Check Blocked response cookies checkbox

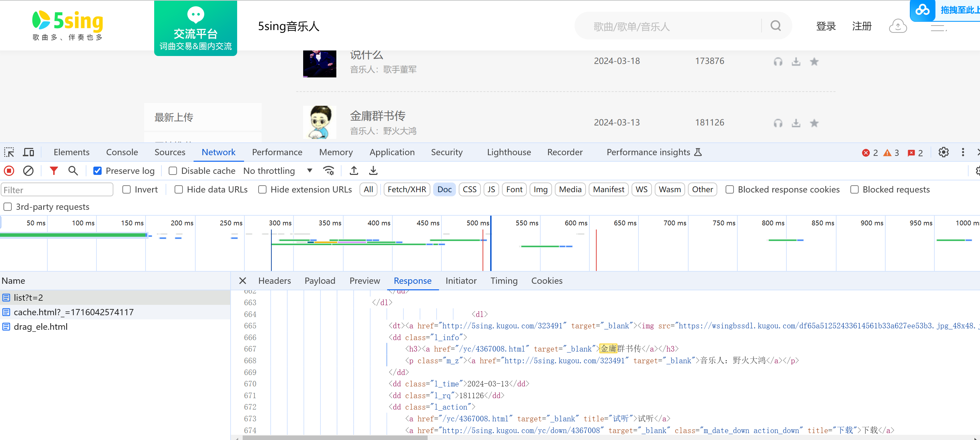click(x=730, y=189)
